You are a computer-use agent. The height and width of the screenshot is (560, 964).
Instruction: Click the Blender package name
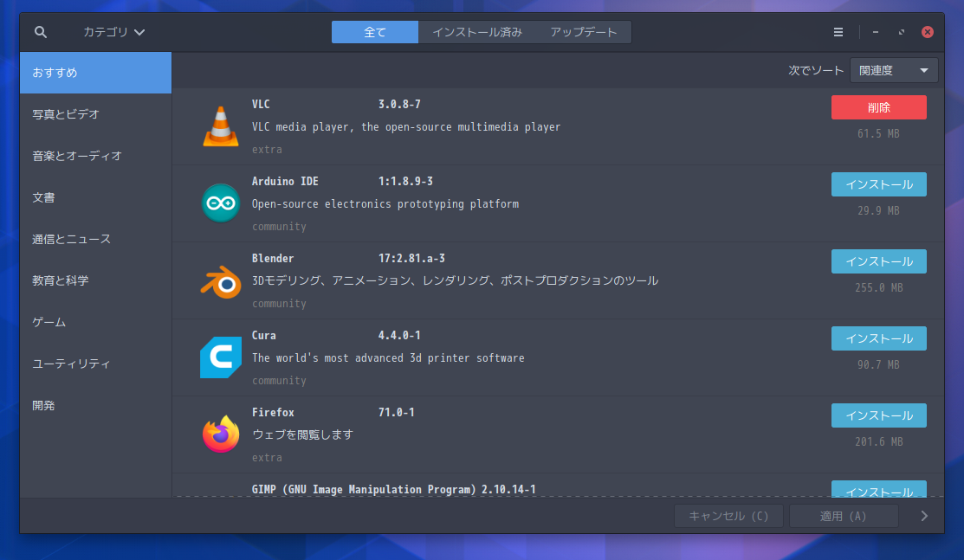tap(273, 258)
